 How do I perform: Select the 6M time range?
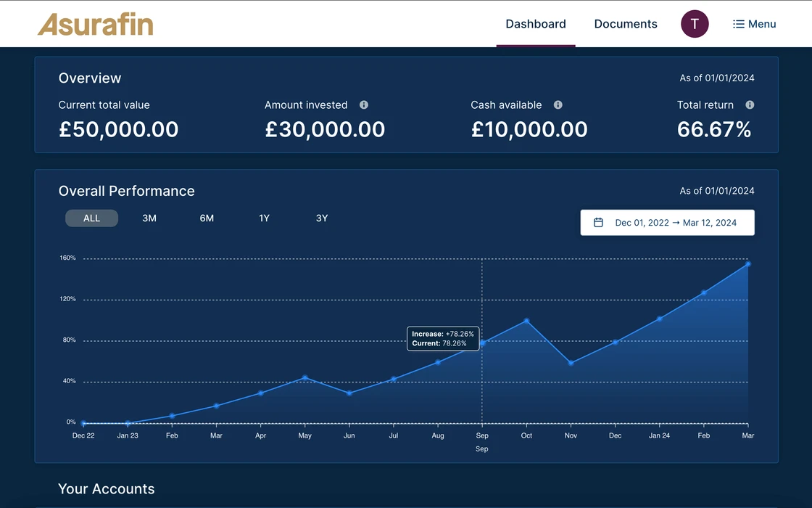pyautogui.click(x=207, y=218)
